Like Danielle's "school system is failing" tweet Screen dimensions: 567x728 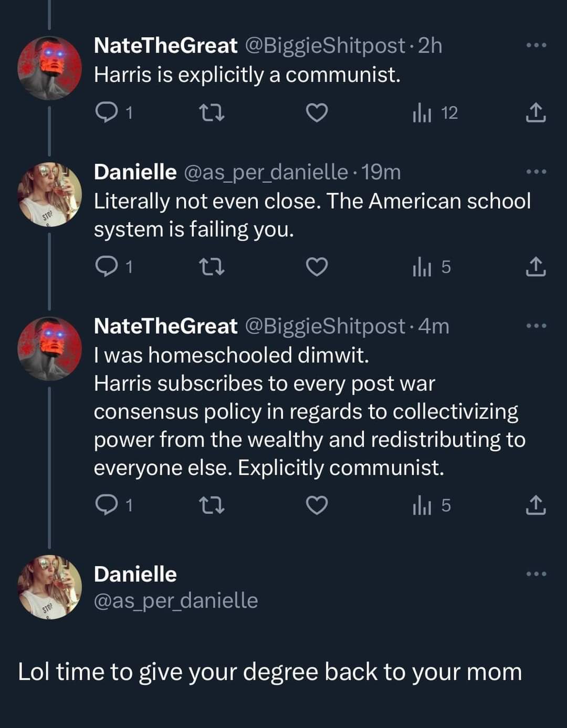pos(317,267)
